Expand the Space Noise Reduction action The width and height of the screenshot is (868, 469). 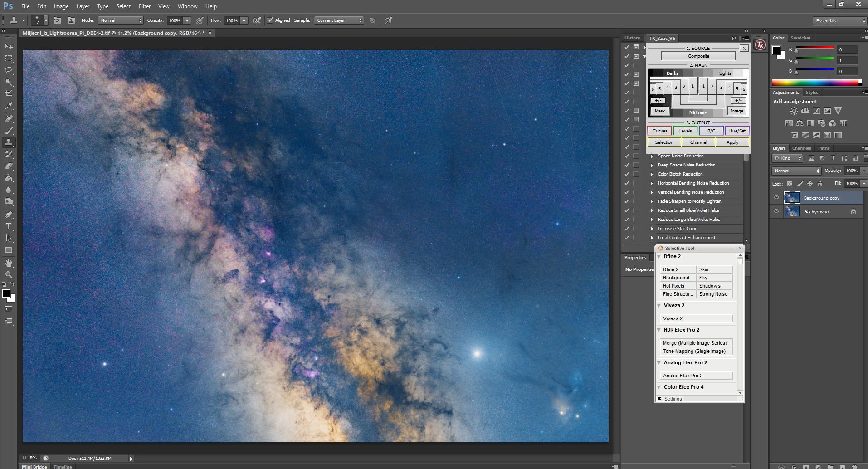(x=652, y=156)
